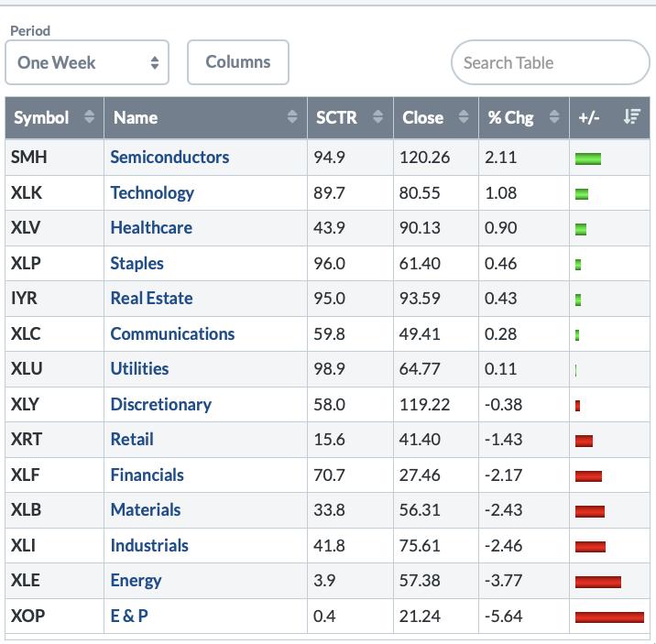Click the sort arrows in Symbol column header
Image resolution: width=656 pixels, height=644 pixels.
tap(89, 117)
